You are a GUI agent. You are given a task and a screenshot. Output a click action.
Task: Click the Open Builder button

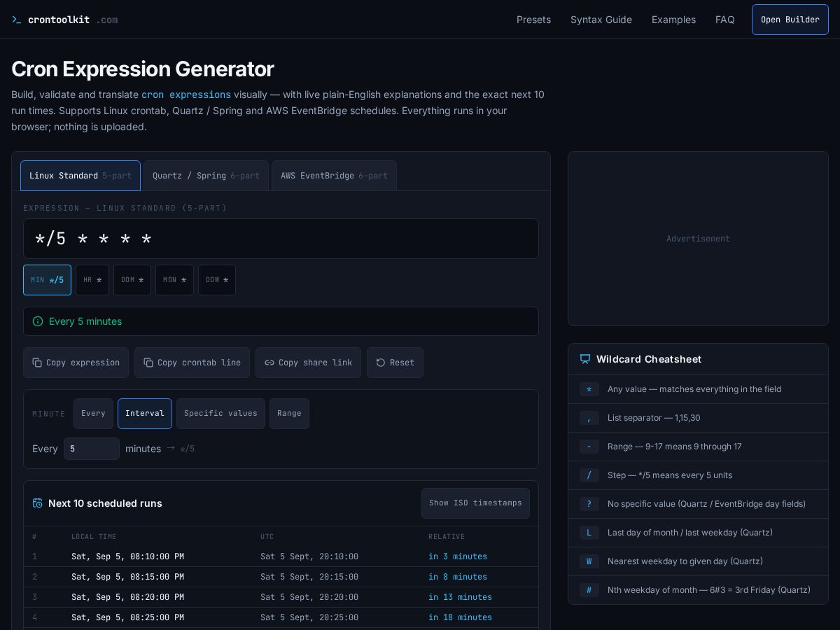pos(790,20)
